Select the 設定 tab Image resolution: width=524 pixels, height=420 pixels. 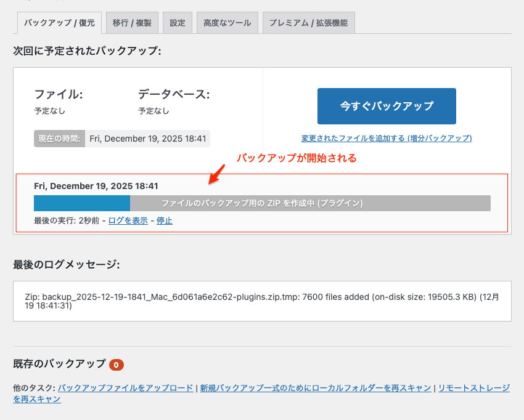click(x=178, y=23)
